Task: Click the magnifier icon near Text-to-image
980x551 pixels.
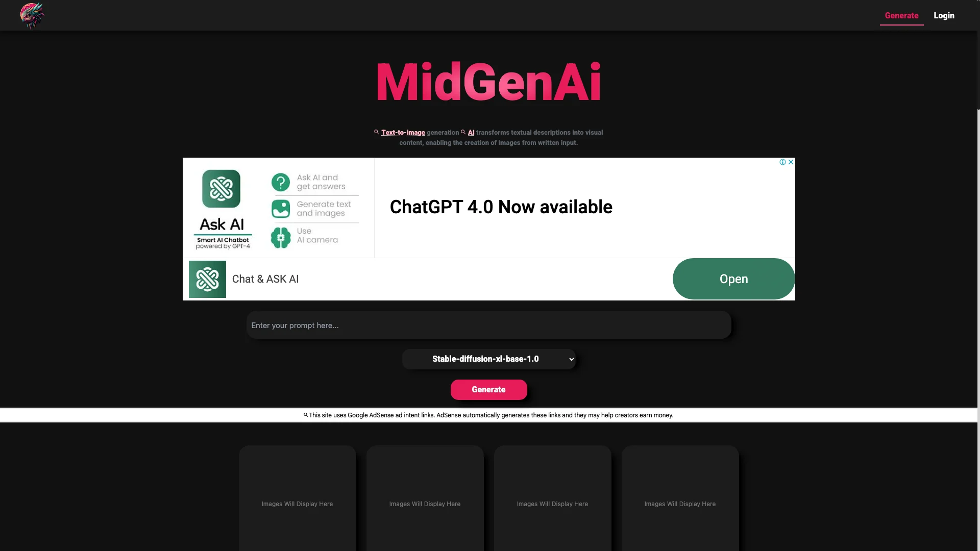Action: click(377, 132)
